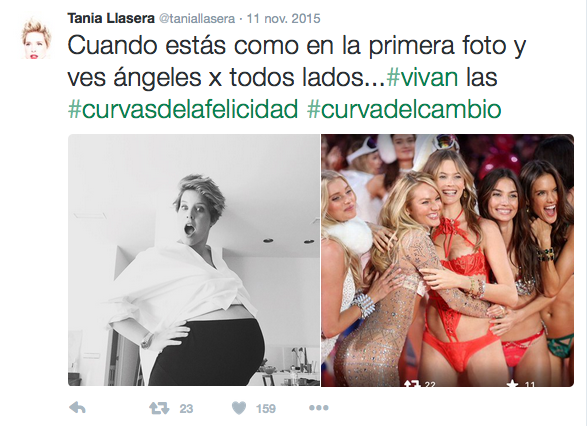Viewport: 587px width, 426px height.
Task: Click the 11 count inside the right photo
Action: [x=529, y=384]
